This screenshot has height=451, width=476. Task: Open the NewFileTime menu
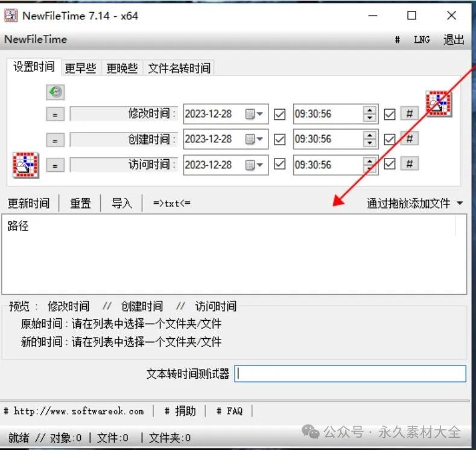click(36, 39)
